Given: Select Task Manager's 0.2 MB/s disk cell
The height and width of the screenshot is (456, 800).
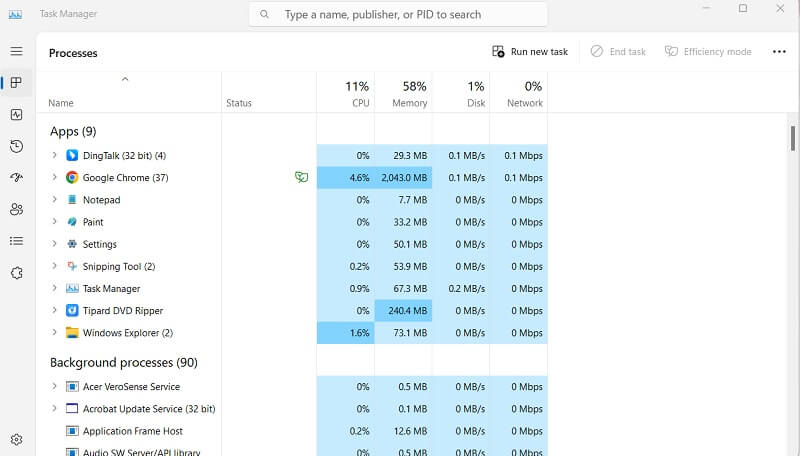Looking at the screenshot, I should point(461,288).
